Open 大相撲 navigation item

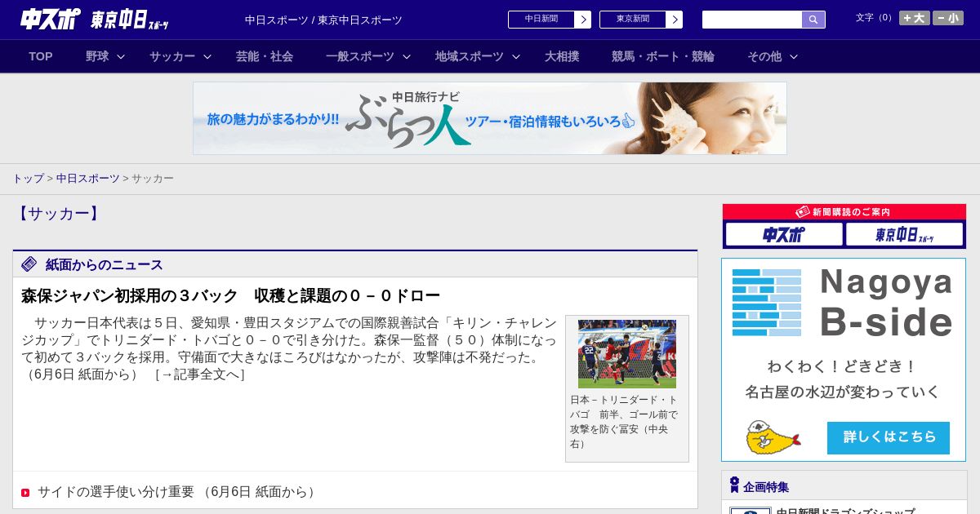click(562, 56)
